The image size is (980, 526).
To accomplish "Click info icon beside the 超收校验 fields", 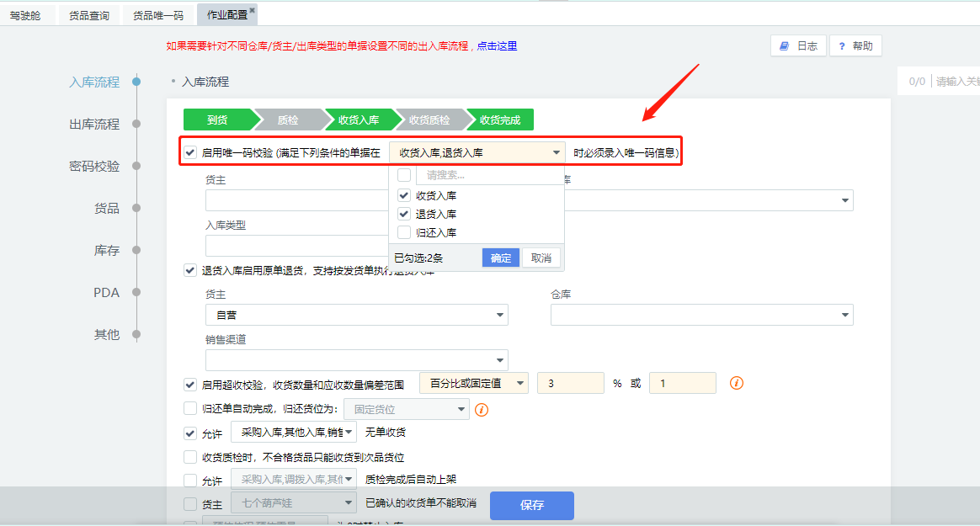I will click(x=736, y=383).
